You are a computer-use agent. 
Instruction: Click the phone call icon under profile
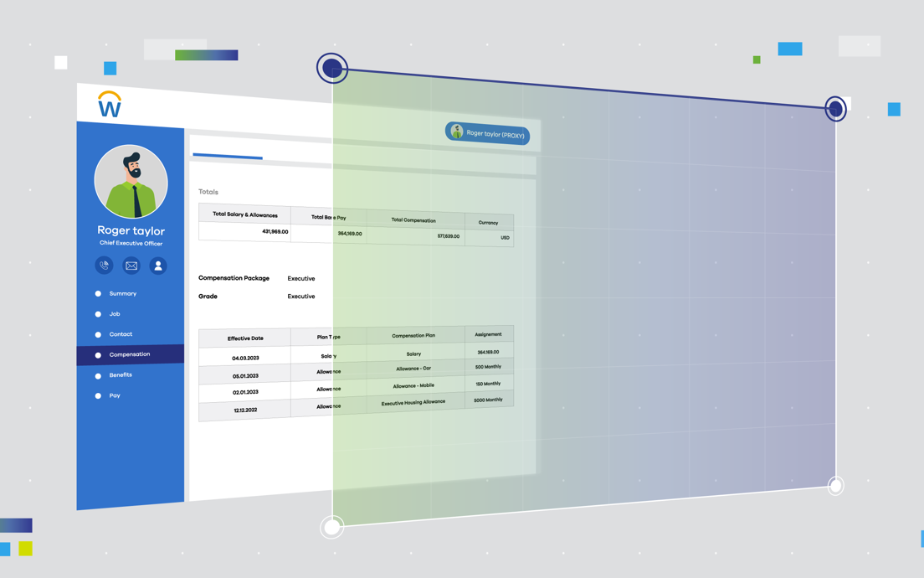tap(105, 266)
